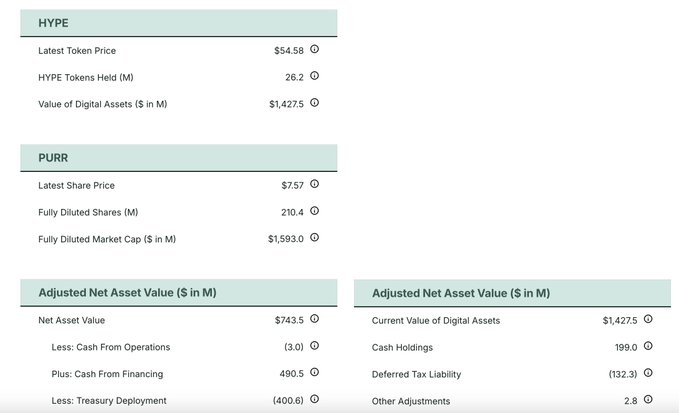Click info icon beside Other Adjustments
This screenshot has height=413, width=679.
[x=648, y=400]
